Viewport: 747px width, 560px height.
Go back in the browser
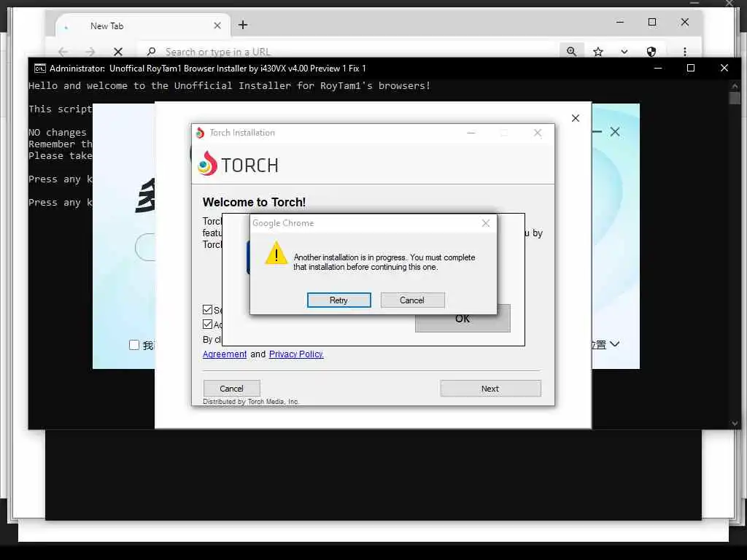(63, 52)
